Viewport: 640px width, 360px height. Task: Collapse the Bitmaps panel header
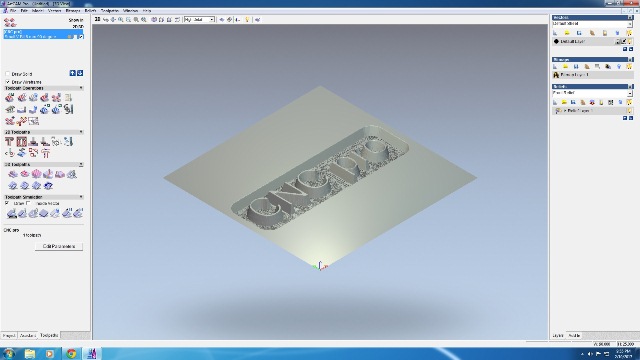(x=630, y=60)
